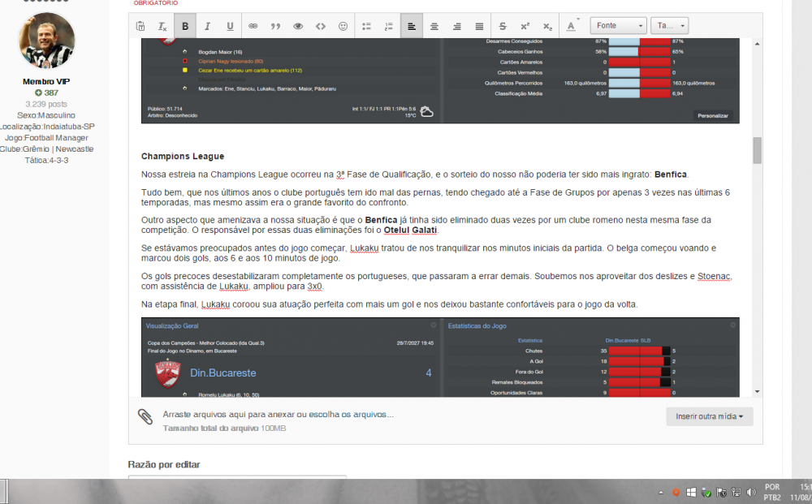
Task: Open the emoticon smiley picker
Action: [343, 26]
